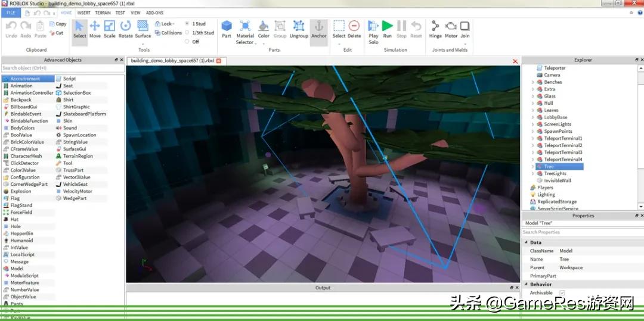Viewport: 644px width, 321px height.
Task: Click the Search Properties field
Action: (x=583, y=232)
